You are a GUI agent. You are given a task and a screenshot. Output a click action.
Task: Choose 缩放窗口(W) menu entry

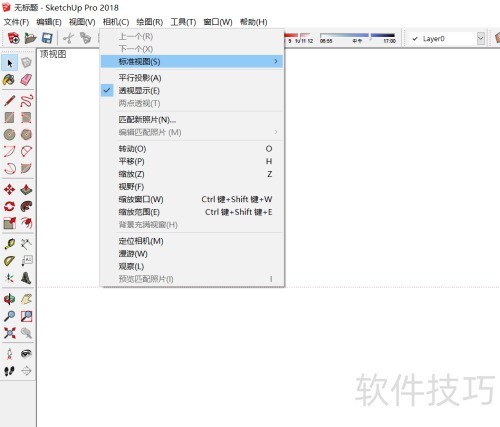(x=192, y=199)
